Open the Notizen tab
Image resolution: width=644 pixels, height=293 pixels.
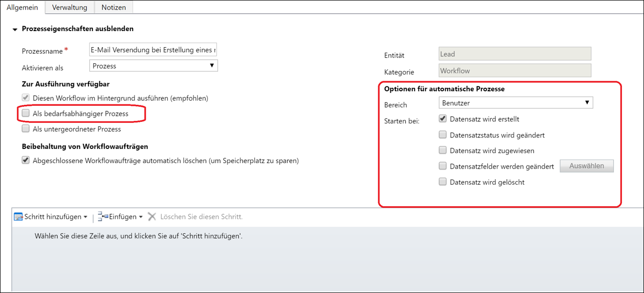point(114,7)
